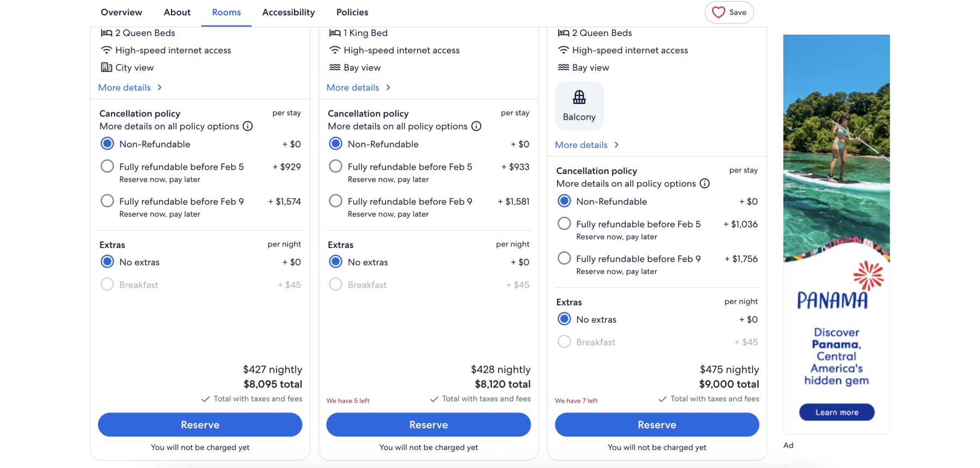Image resolution: width=980 pixels, height=468 pixels.
Task: Enable the Breakfast extra for $45
Action: [x=107, y=284]
